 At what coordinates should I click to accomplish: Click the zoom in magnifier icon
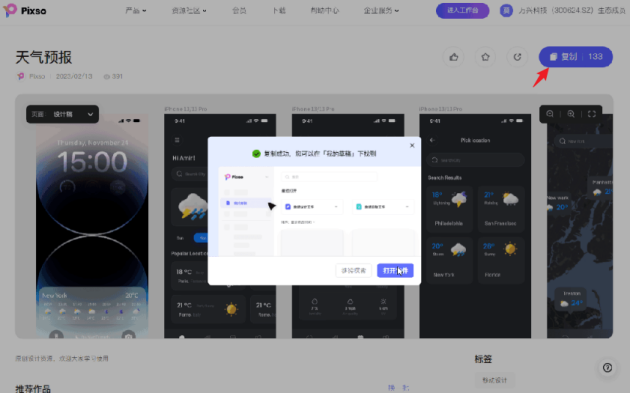[571, 114]
